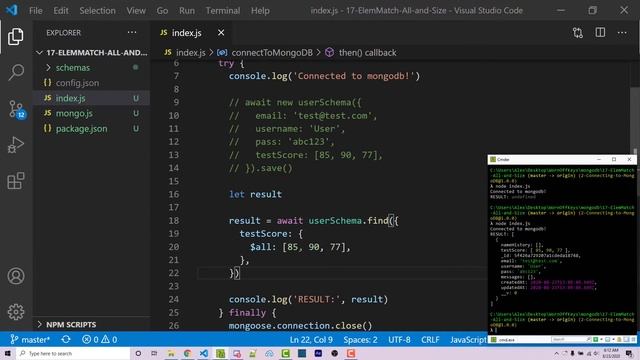Open the Selection menu
The image size is (640, 360).
coord(98,10)
